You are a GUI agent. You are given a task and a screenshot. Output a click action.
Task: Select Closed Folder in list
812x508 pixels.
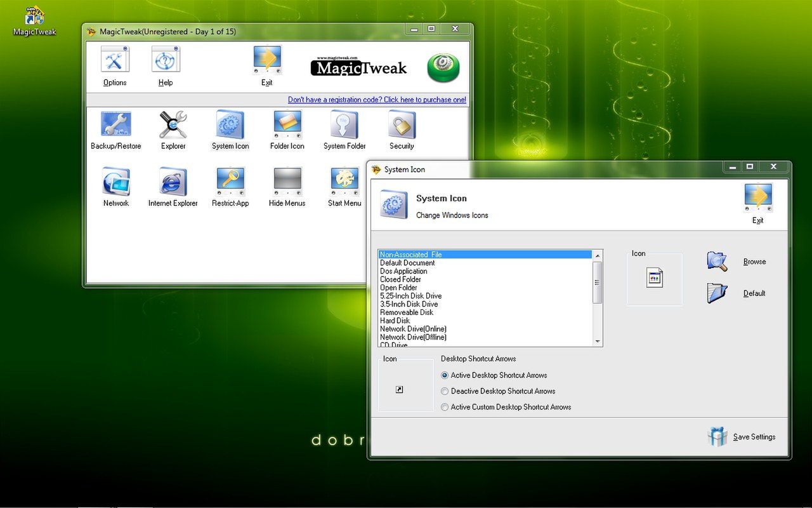(x=485, y=279)
